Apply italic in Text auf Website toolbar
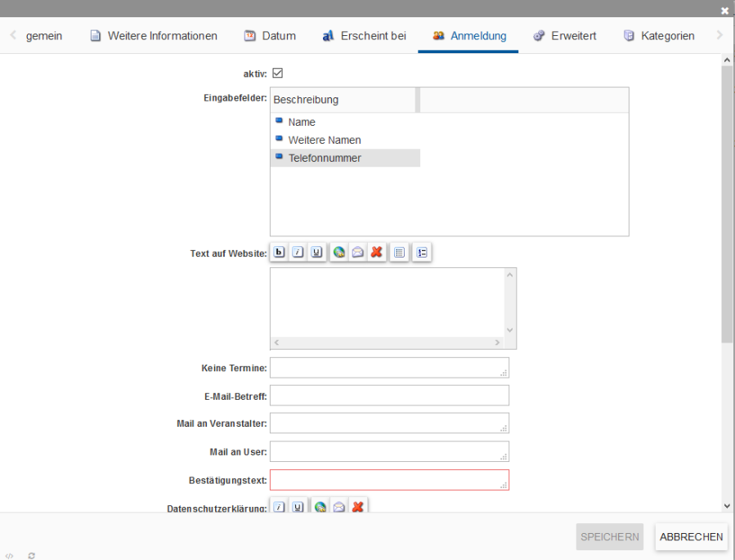This screenshot has width=735, height=560. pos(298,253)
